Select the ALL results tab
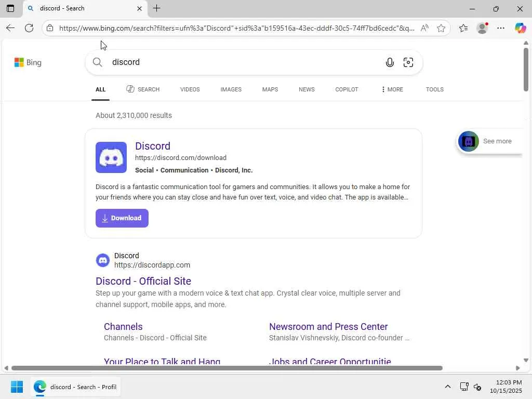Image resolution: width=532 pixels, height=399 pixels. (x=100, y=89)
